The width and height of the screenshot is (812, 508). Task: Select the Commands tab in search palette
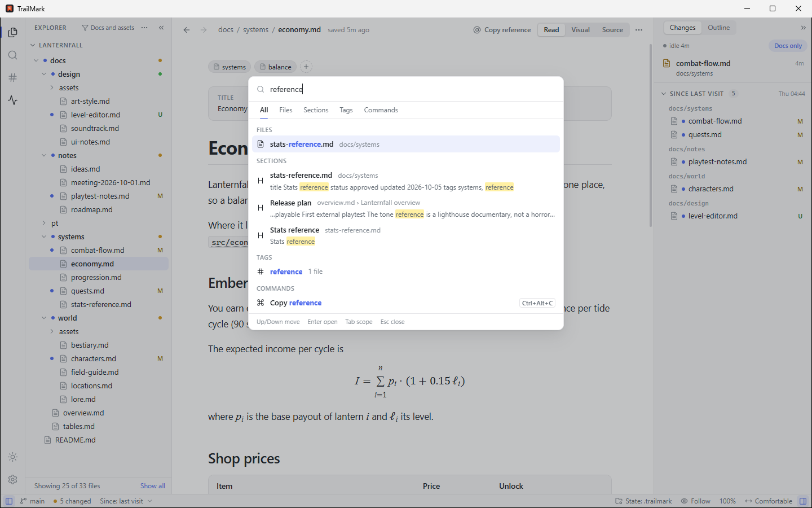tap(381, 110)
